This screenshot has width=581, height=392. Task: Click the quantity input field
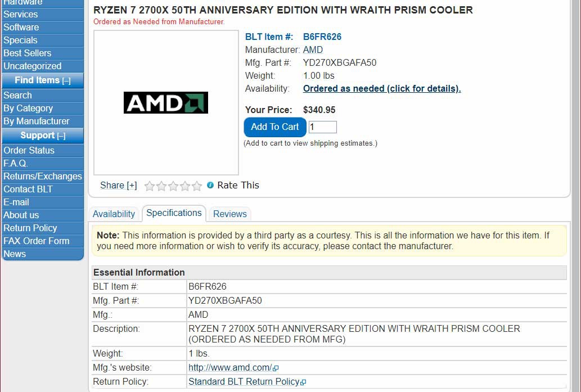coord(323,127)
